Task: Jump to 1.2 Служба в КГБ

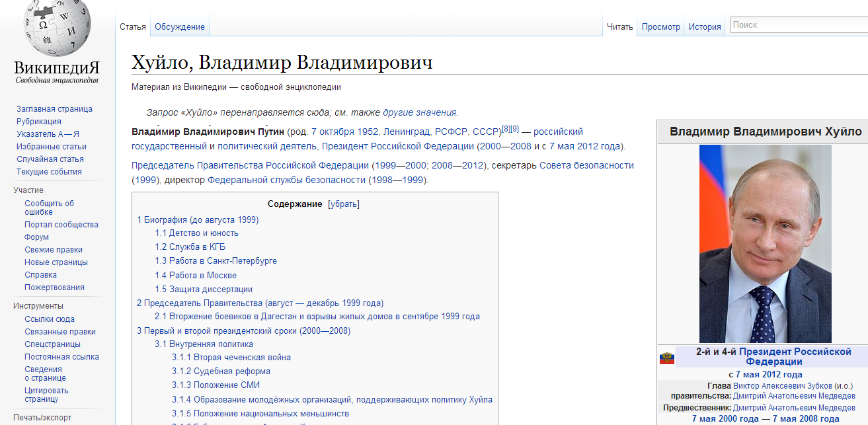Action: (x=190, y=247)
